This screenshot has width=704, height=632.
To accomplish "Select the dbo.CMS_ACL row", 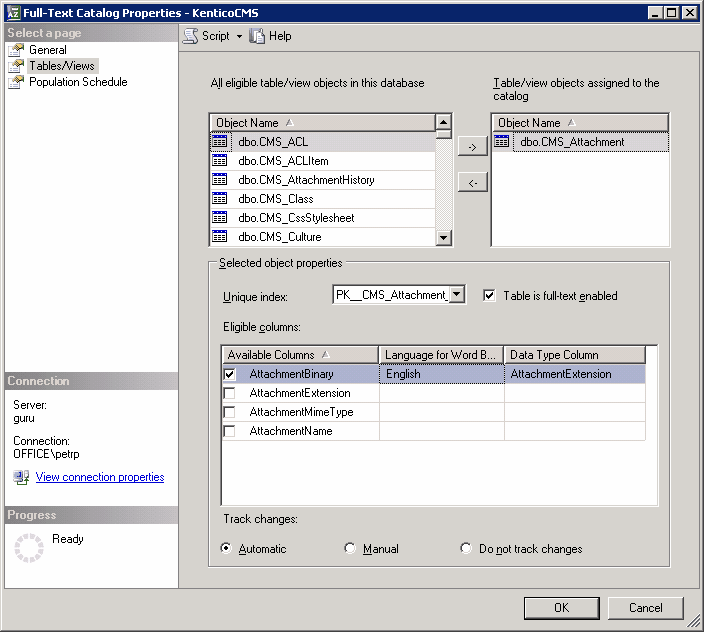I will tap(323, 141).
